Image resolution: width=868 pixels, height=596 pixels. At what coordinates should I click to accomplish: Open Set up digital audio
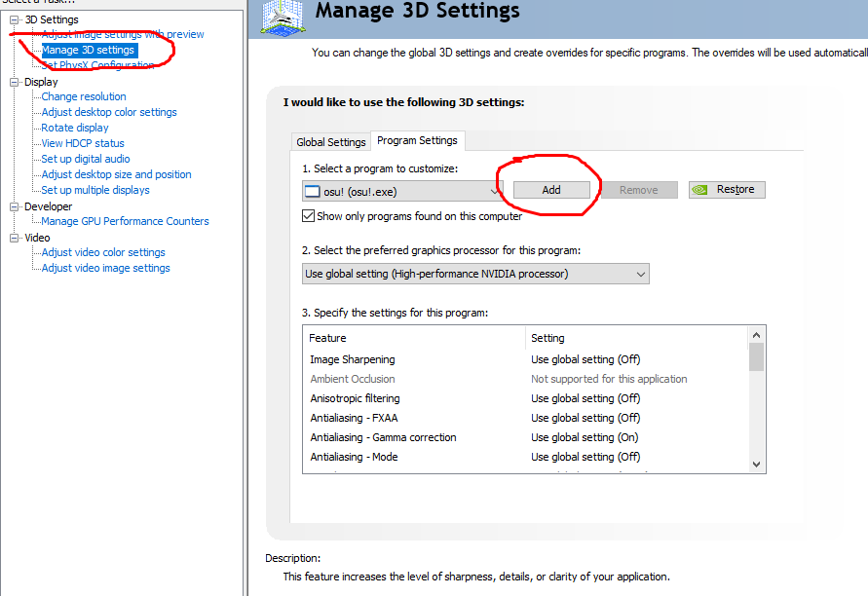(86, 159)
